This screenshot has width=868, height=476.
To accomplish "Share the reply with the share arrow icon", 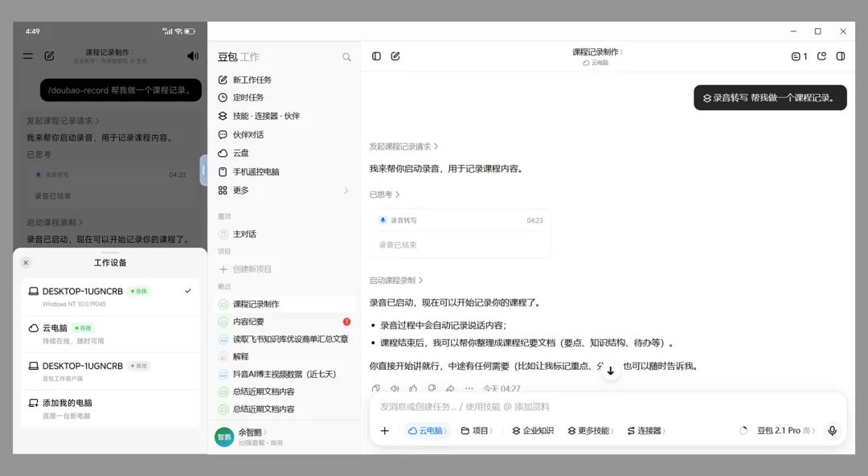I will point(451,388).
